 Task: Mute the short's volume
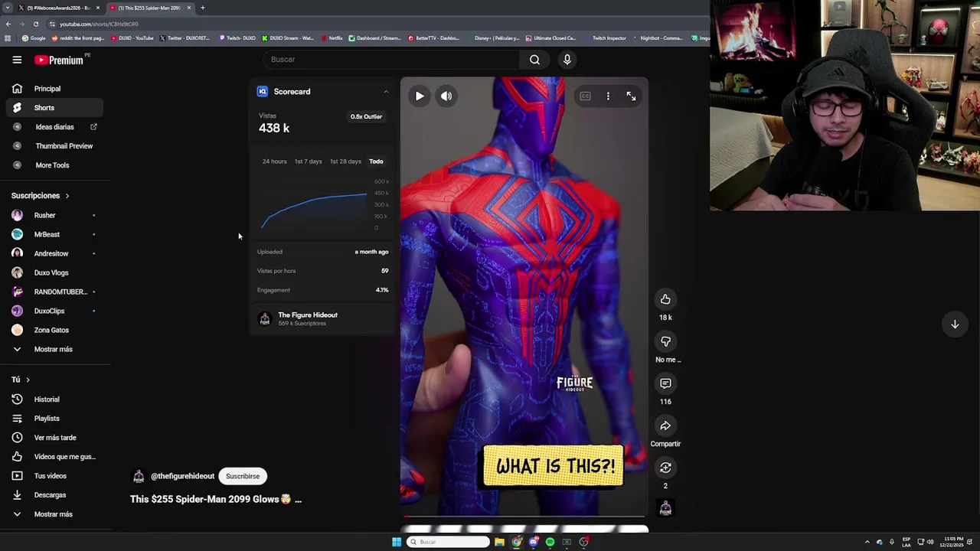[x=446, y=96]
